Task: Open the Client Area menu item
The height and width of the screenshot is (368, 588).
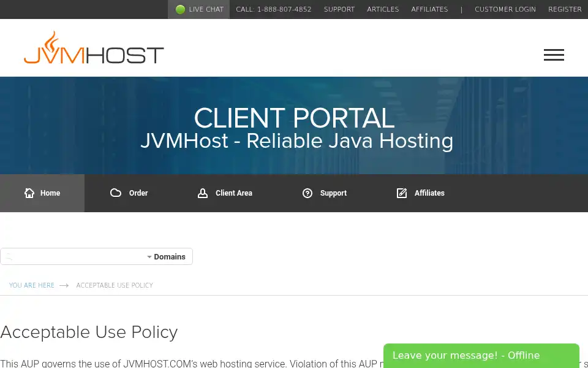Action: [x=225, y=193]
